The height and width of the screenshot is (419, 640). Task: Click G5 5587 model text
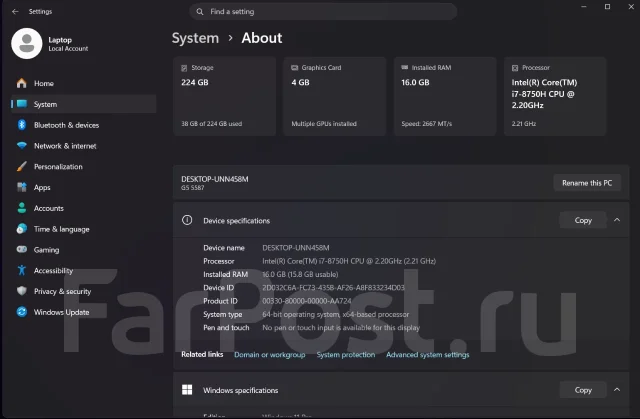[x=193, y=188]
